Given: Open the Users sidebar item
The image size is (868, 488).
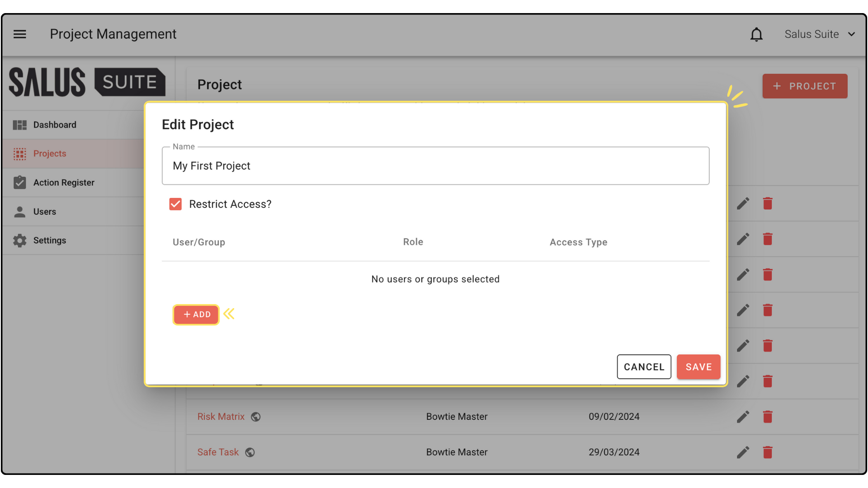Looking at the screenshot, I should 44,211.
